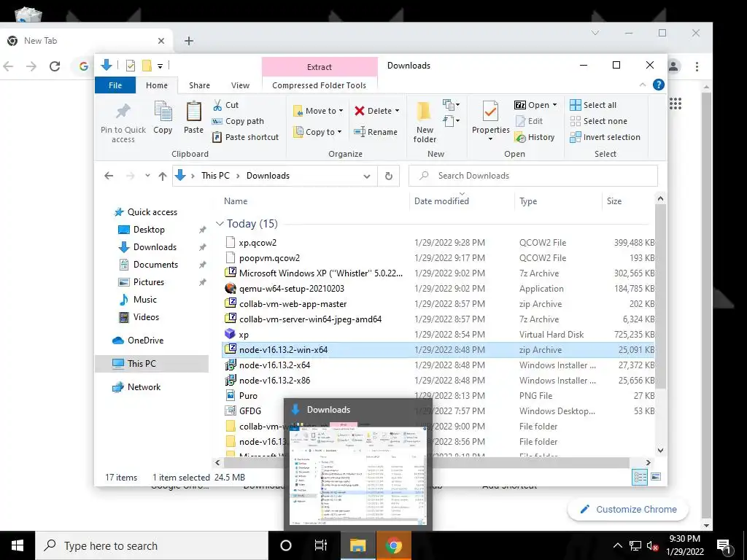This screenshot has height=560, width=747.
Task: Switch to the View tab
Action: pyautogui.click(x=240, y=85)
